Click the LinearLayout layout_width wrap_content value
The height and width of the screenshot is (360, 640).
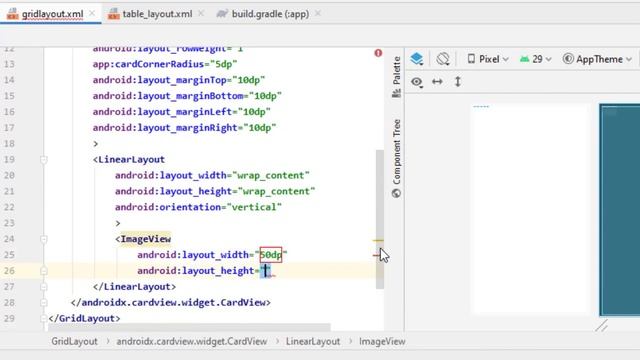pyautogui.click(x=271, y=176)
